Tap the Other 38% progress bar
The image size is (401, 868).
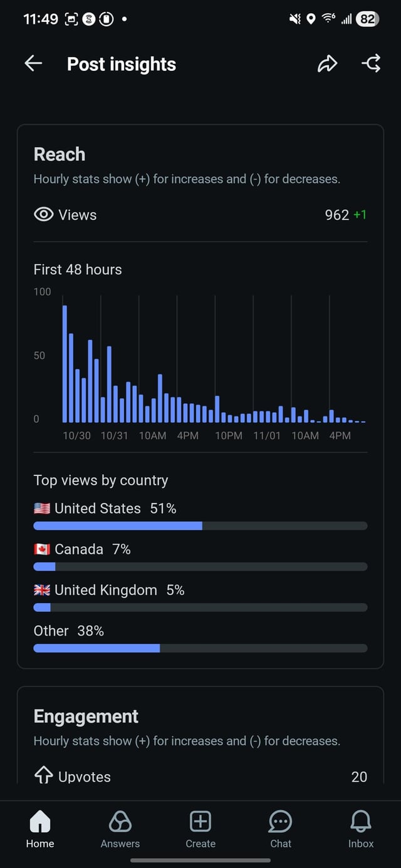coord(200,648)
